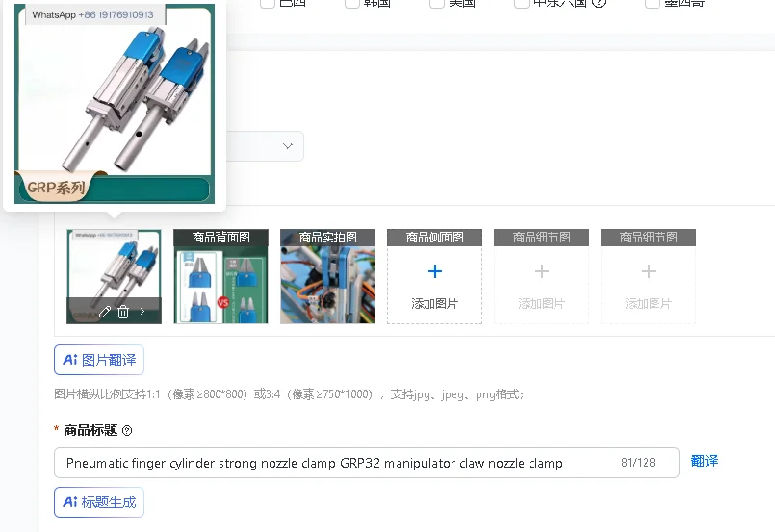This screenshot has width=775, height=532.
Task: Select the 商品背面图 thumbnail
Action: (x=220, y=277)
